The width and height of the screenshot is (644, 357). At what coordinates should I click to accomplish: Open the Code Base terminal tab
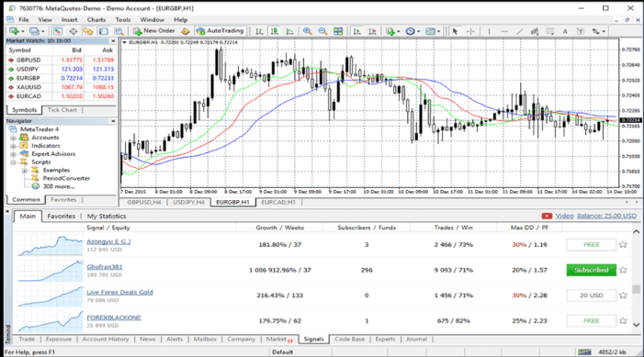(x=349, y=340)
